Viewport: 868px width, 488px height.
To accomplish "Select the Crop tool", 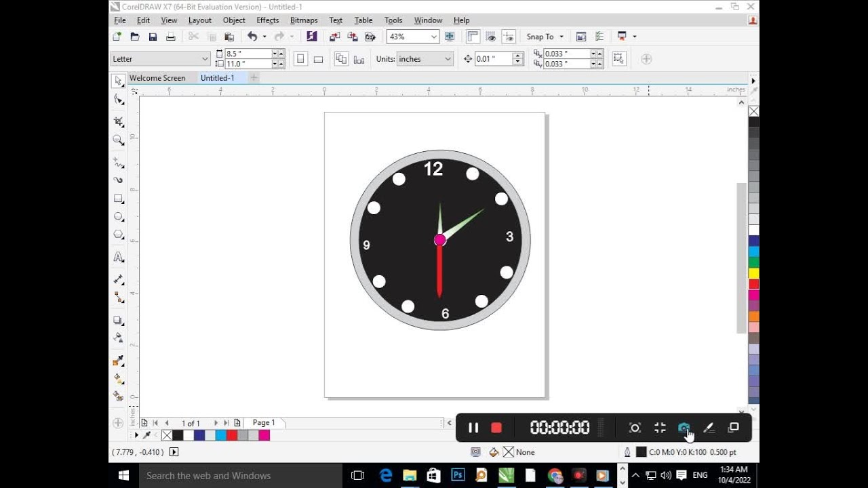I will tap(119, 122).
